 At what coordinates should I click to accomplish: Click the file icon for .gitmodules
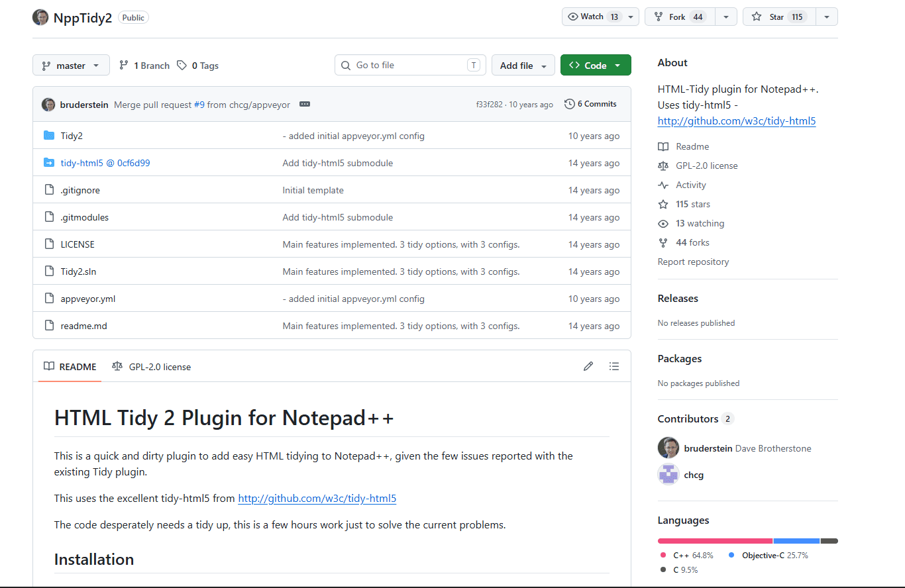click(x=49, y=217)
